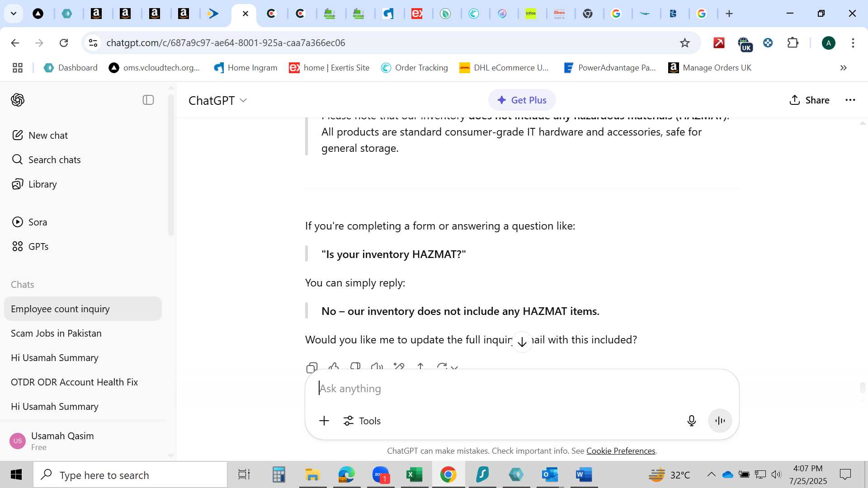The height and width of the screenshot is (488, 868).
Task: Open the Order Tracking bookmark
Action: click(414, 68)
